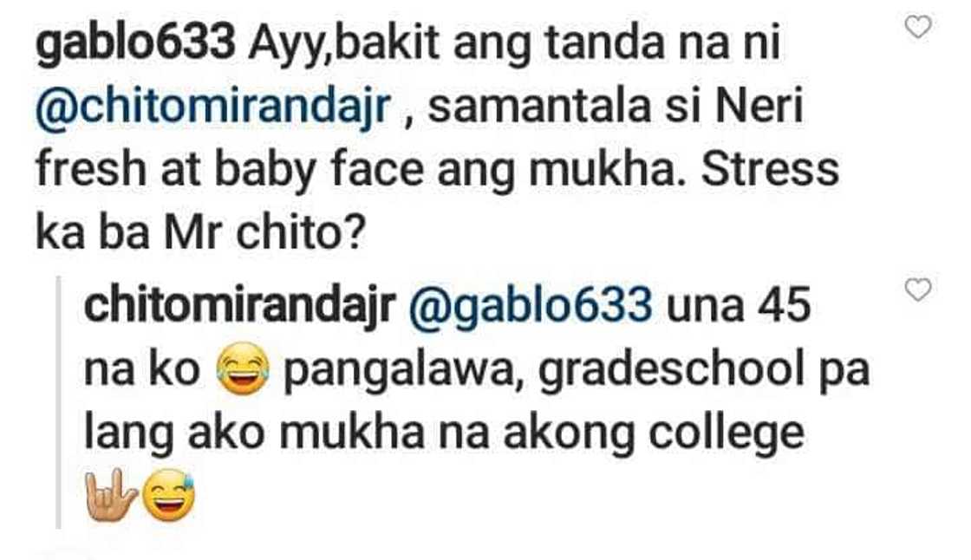This screenshot has width=971, height=560.
Task: Open chitomirandajr's profile from the reply username
Action: click(239, 307)
